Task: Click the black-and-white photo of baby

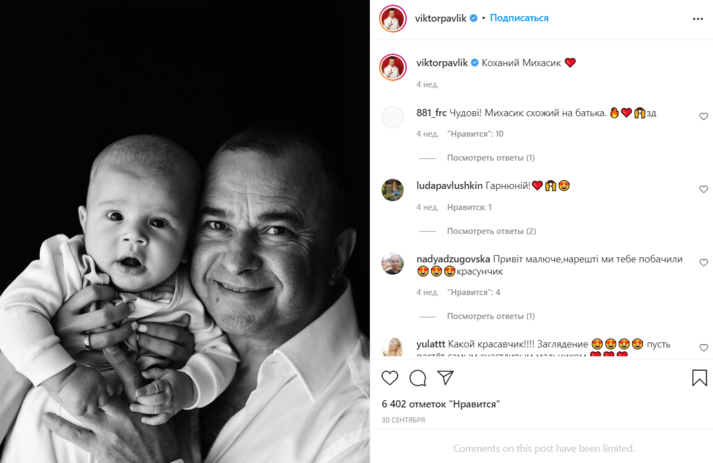Action: point(185,232)
